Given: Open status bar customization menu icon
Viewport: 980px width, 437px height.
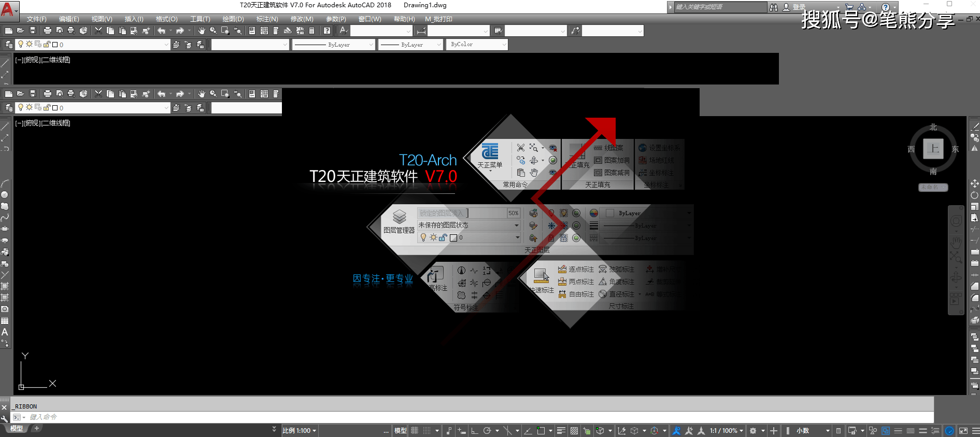Looking at the screenshot, I should click(975, 431).
